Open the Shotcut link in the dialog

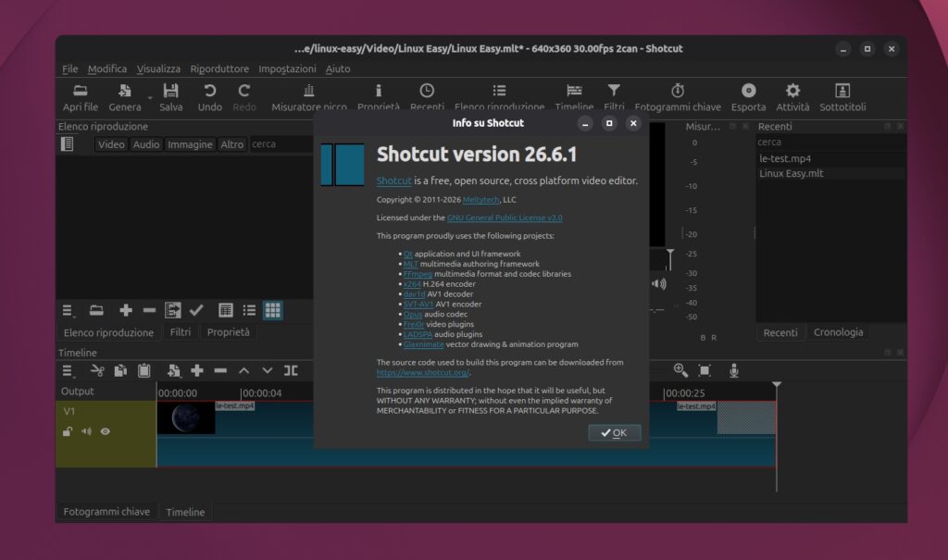coord(393,180)
